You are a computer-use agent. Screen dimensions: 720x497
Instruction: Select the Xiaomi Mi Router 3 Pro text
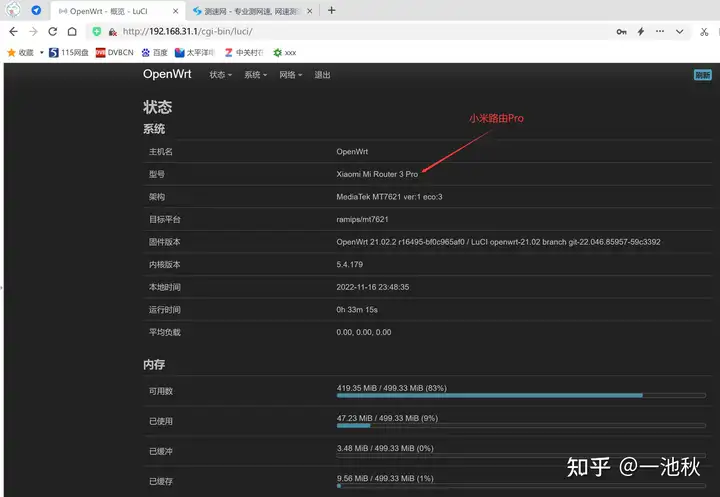377,174
